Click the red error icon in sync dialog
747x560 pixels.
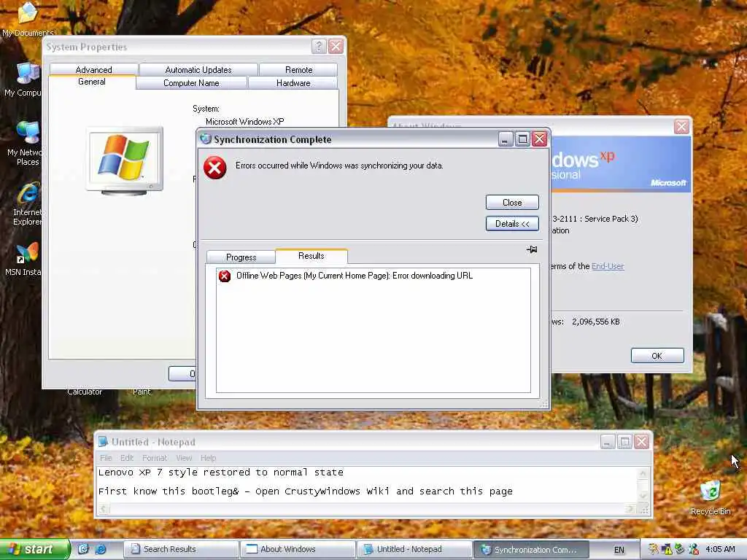[x=215, y=168]
